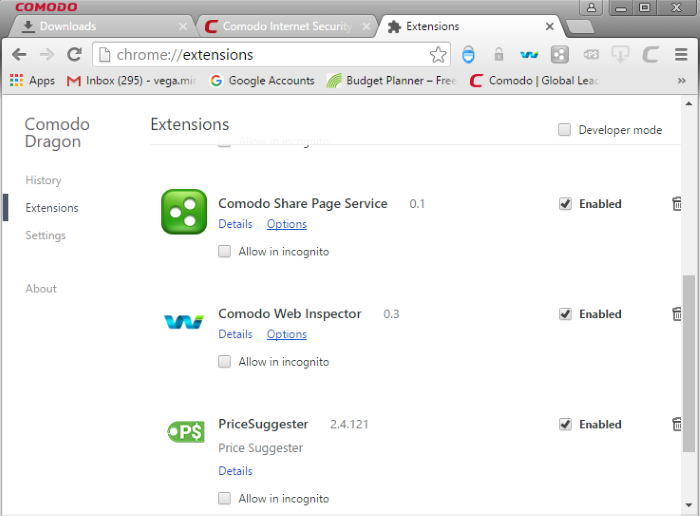
Task: Expand hidden bookmarks chevron
Action: click(x=681, y=81)
